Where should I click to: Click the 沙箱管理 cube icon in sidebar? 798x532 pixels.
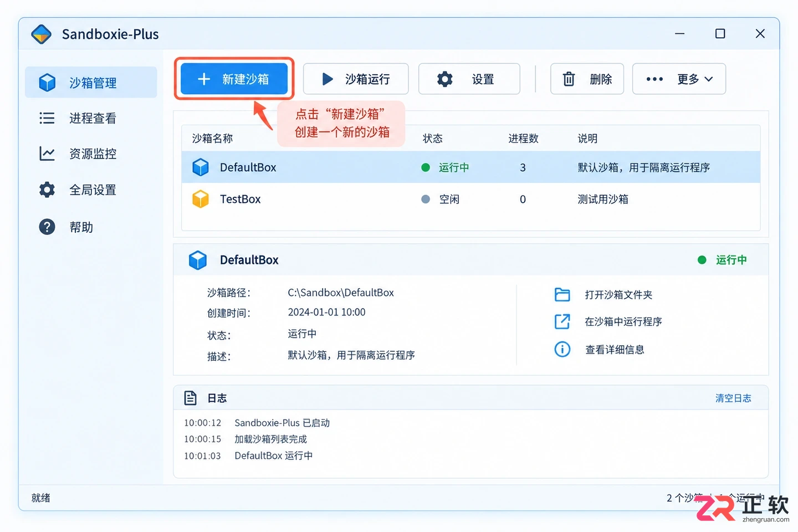pyautogui.click(x=47, y=83)
